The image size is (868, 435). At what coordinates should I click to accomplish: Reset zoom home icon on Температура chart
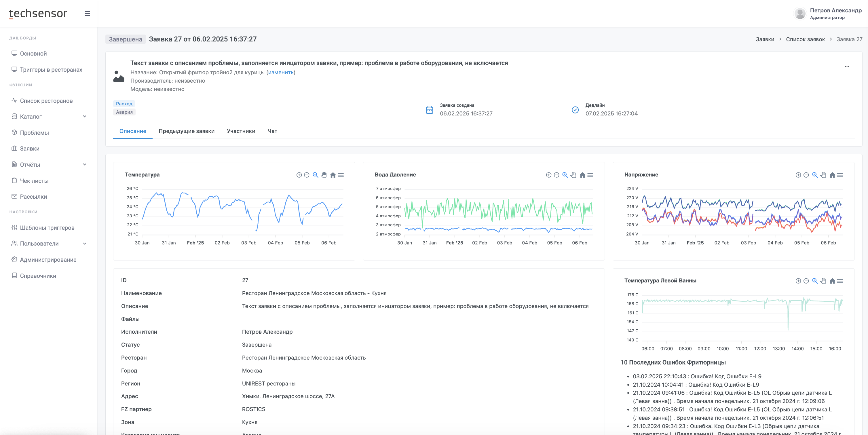coord(333,175)
